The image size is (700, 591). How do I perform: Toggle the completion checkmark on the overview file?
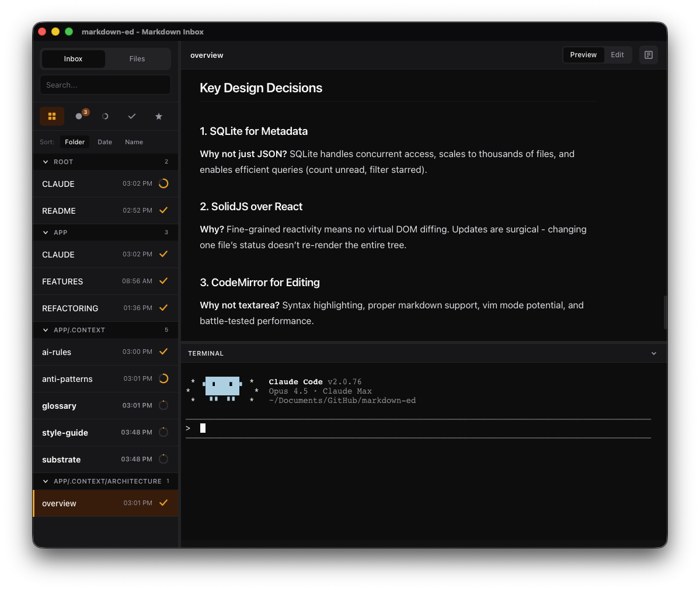(163, 502)
